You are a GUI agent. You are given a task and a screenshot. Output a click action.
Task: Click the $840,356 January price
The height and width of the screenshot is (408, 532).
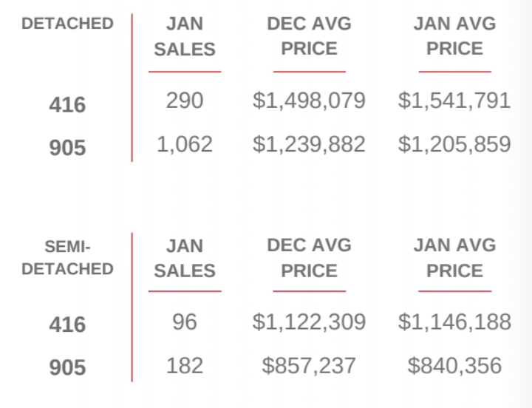pyautogui.click(x=454, y=365)
